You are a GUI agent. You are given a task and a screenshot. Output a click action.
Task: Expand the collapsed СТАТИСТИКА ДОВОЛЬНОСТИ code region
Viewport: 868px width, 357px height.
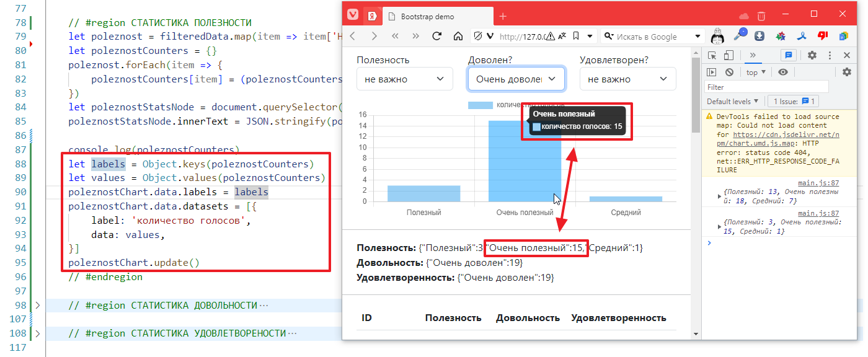pos(37,305)
